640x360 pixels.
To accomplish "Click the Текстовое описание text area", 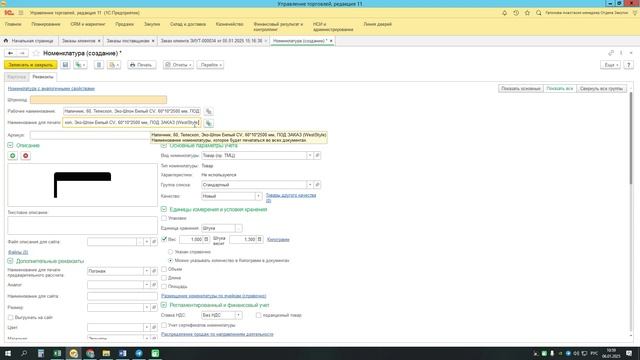I will [82, 226].
